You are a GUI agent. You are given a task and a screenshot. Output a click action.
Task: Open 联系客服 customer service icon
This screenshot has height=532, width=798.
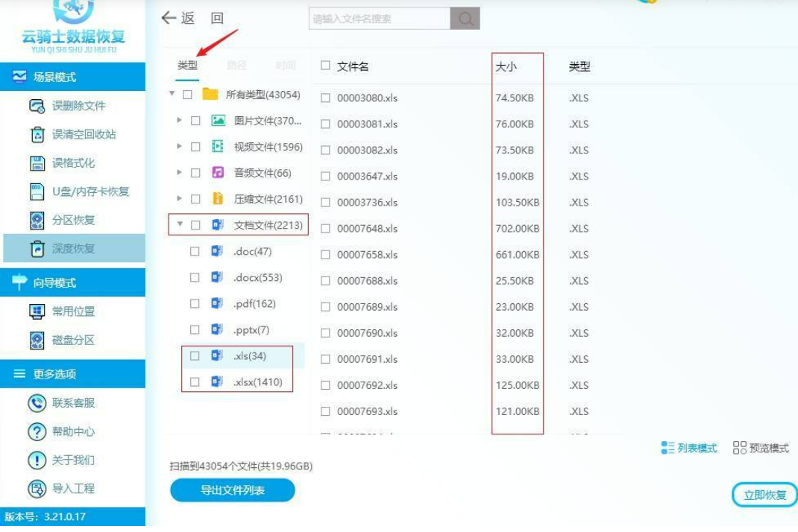pyautogui.click(x=37, y=403)
